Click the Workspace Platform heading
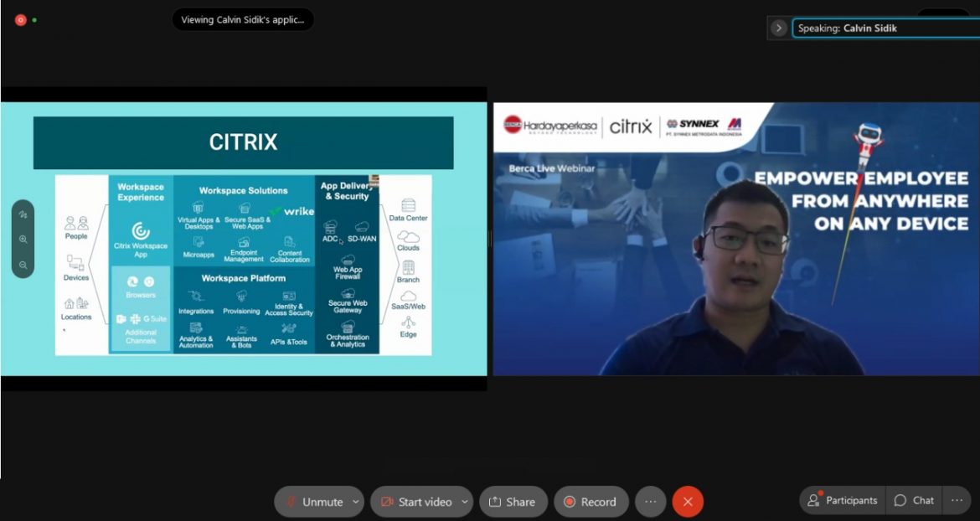The height and width of the screenshot is (521, 980). point(244,278)
